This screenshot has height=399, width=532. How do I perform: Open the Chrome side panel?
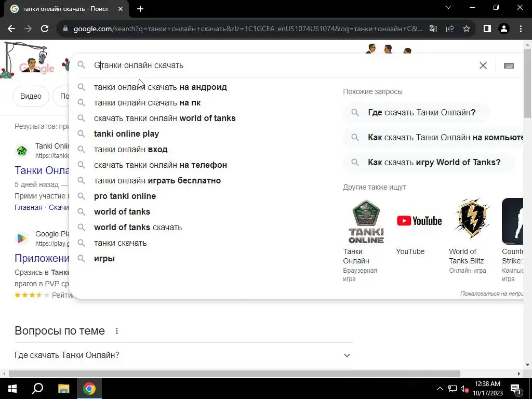pos(487,29)
